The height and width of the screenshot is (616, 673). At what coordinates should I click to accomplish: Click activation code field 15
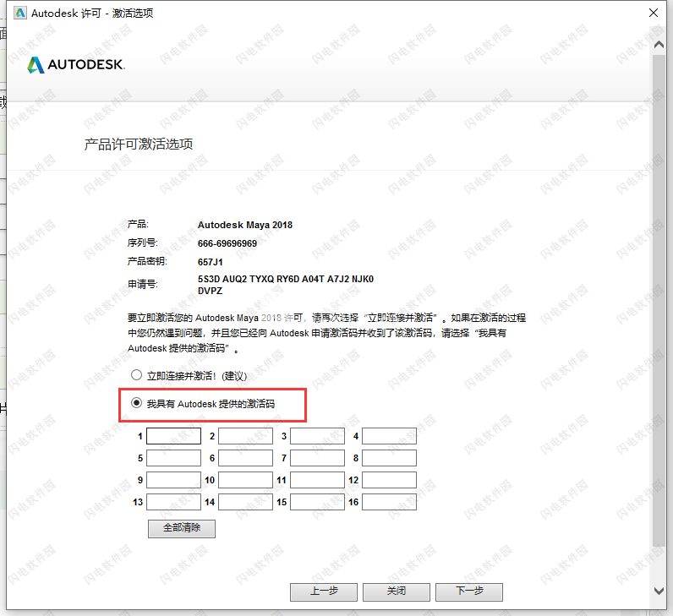pos(317,502)
